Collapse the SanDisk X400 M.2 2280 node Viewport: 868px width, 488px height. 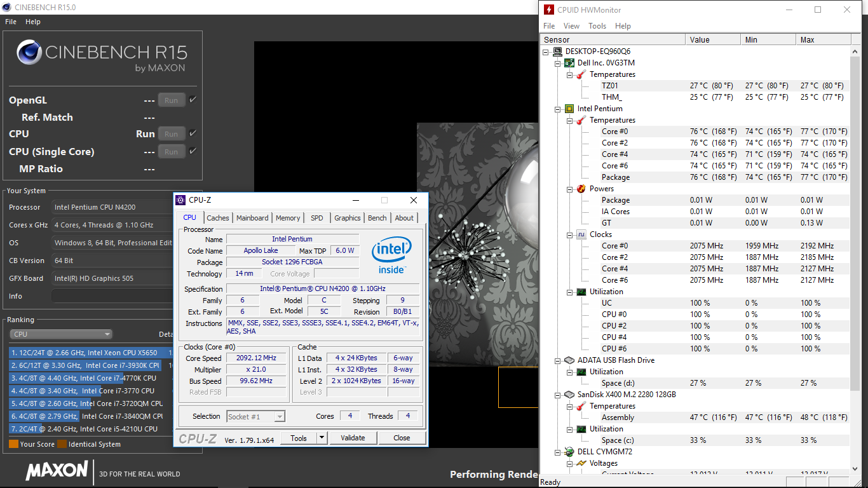tap(559, 395)
